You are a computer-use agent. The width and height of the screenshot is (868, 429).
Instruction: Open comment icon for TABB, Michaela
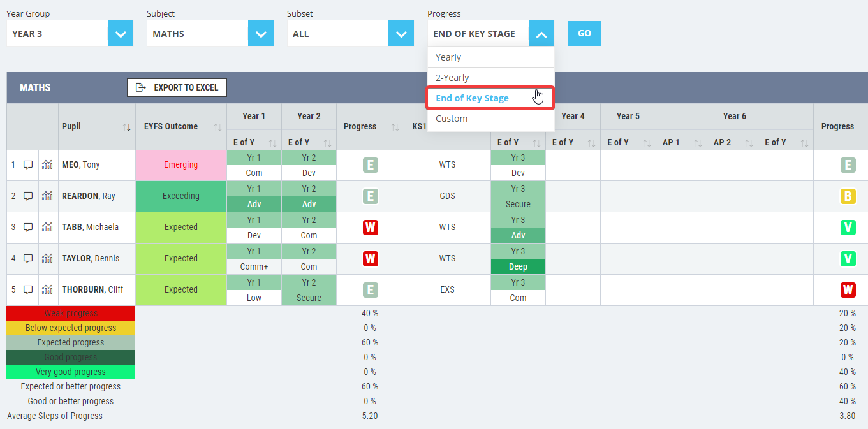[28, 228]
